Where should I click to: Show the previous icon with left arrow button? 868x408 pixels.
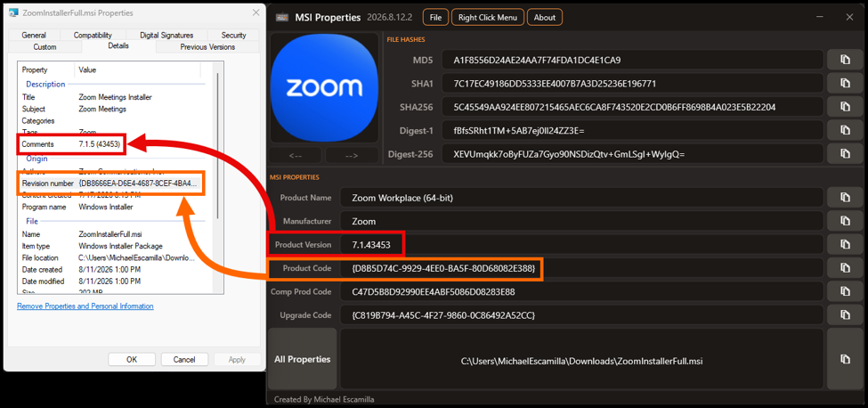point(296,155)
